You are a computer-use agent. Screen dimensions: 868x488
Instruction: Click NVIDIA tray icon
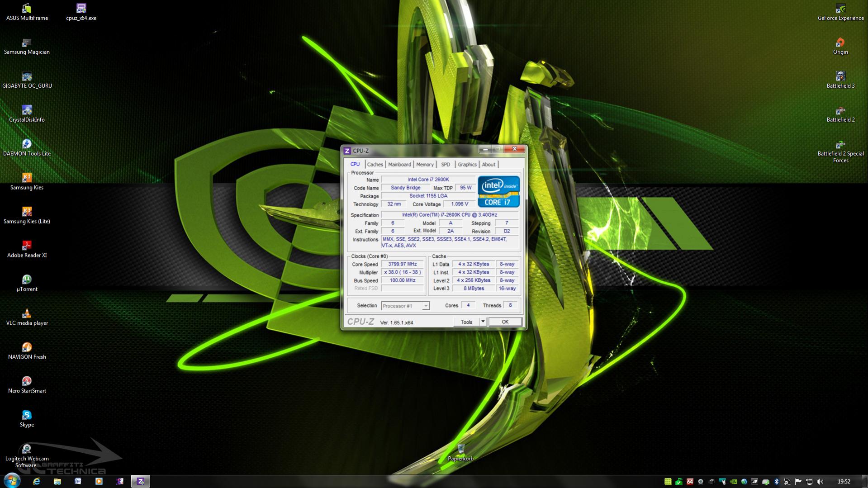[733, 482]
